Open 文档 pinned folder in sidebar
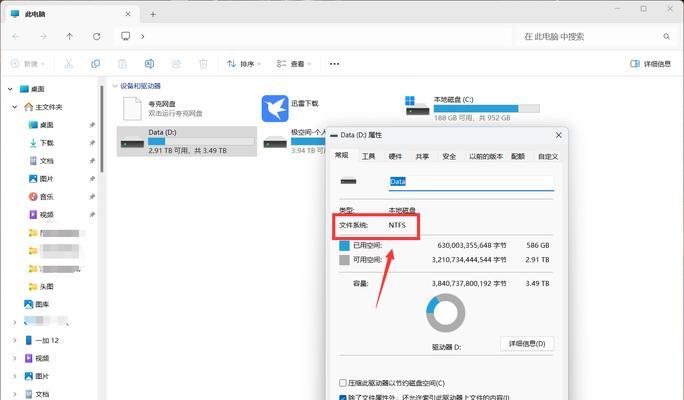 41,161
